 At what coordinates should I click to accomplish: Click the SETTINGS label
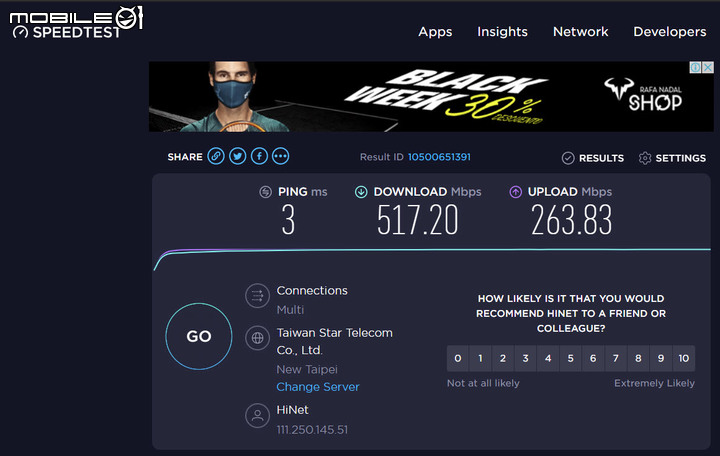[x=681, y=158]
